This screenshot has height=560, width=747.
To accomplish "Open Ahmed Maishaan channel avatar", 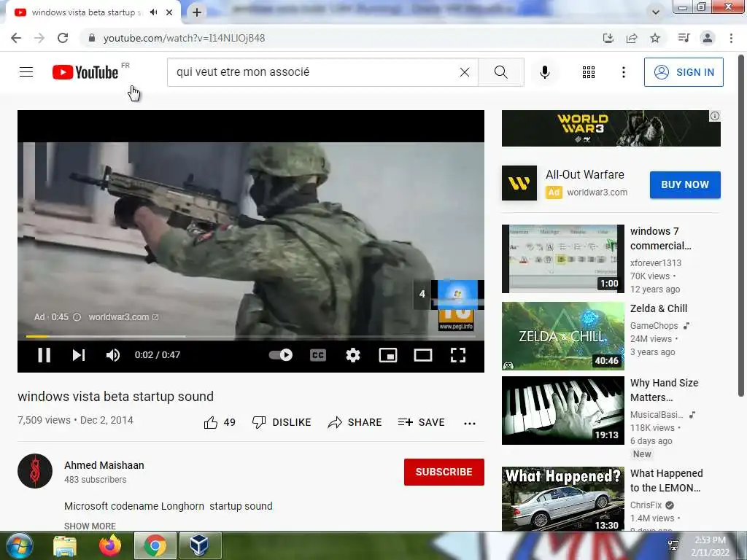I will (35, 471).
